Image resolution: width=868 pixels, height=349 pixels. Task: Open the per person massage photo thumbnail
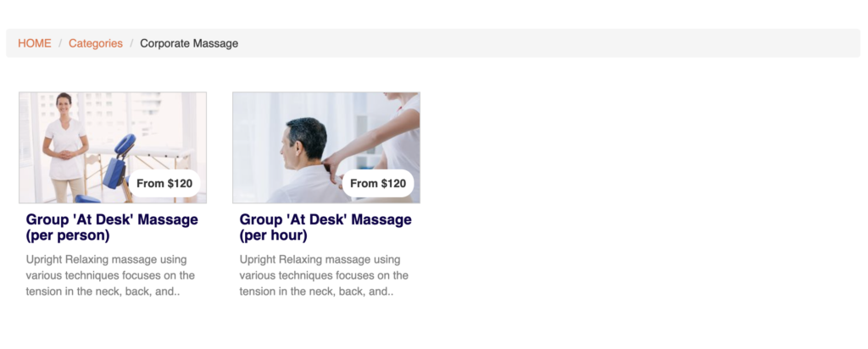(x=113, y=147)
